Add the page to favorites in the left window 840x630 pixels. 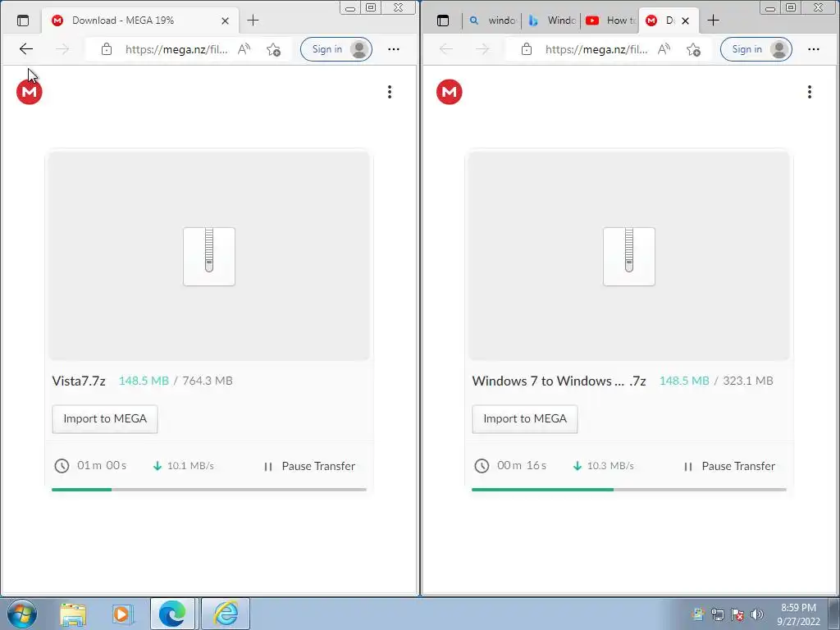click(274, 49)
